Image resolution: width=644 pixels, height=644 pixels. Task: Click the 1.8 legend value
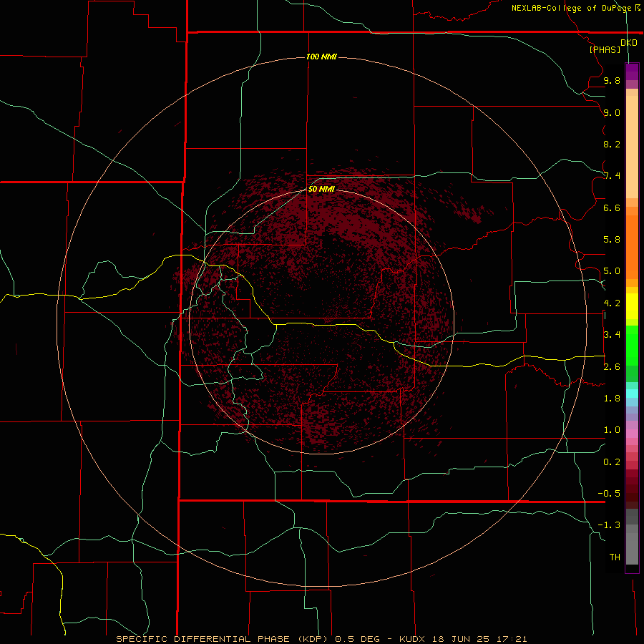[x=612, y=399]
